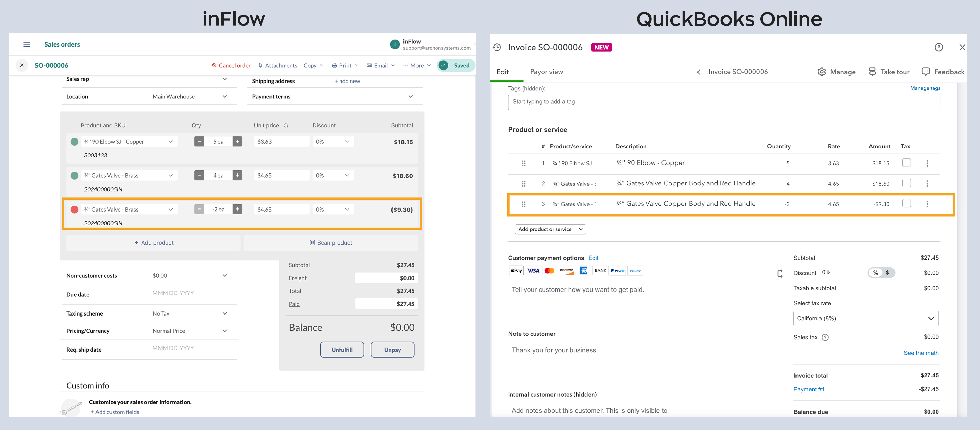Screen dimensions: 980x430
Task: Open the Location dropdown showing Main Warehouse
Action: click(x=225, y=96)
